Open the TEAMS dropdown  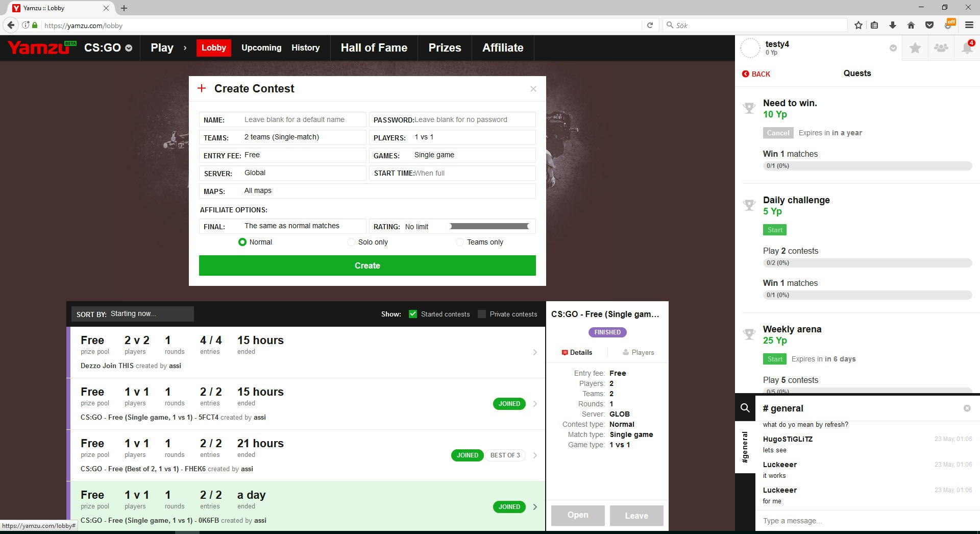[x=282, y=137]
